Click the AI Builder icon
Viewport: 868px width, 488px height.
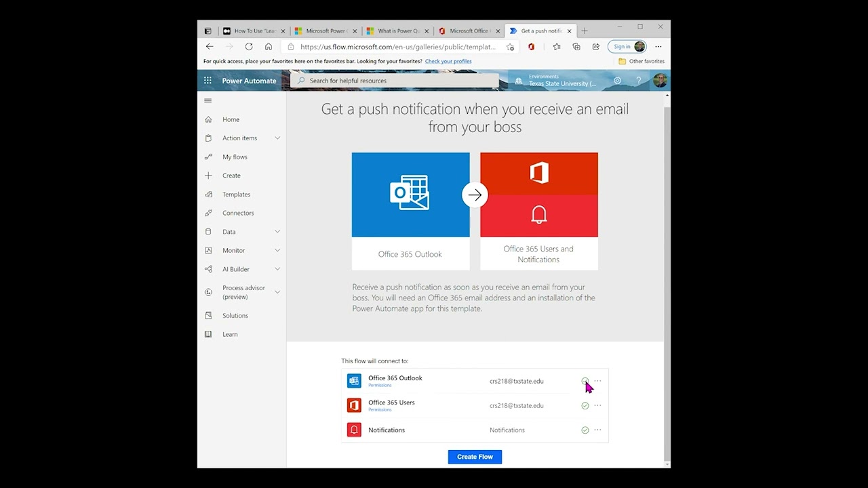tap(208, 269)
